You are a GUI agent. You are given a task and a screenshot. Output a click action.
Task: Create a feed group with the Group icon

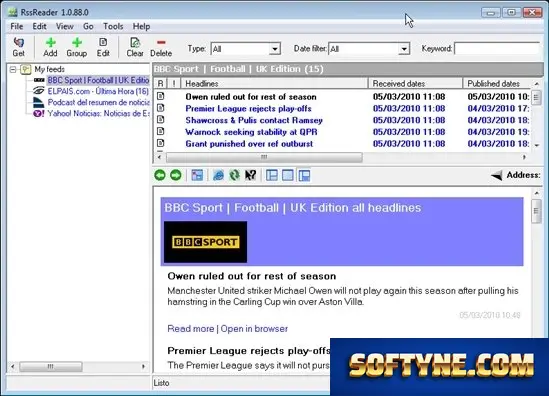point(77,47)
